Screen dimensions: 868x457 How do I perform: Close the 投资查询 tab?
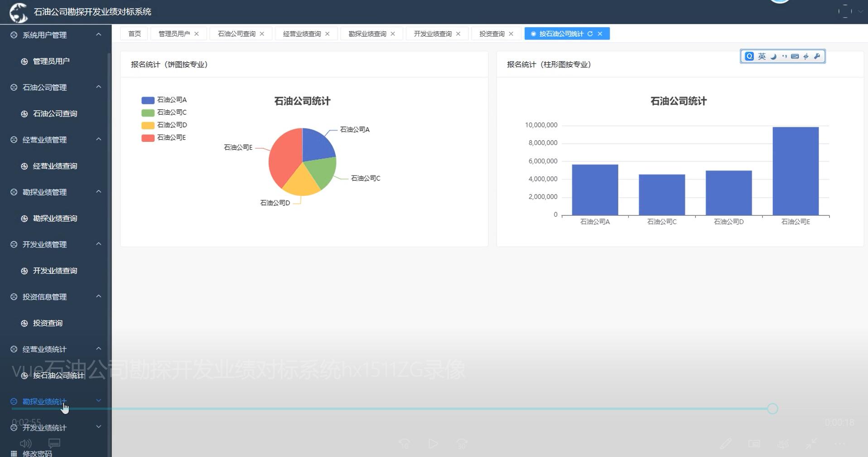[511, 34]
